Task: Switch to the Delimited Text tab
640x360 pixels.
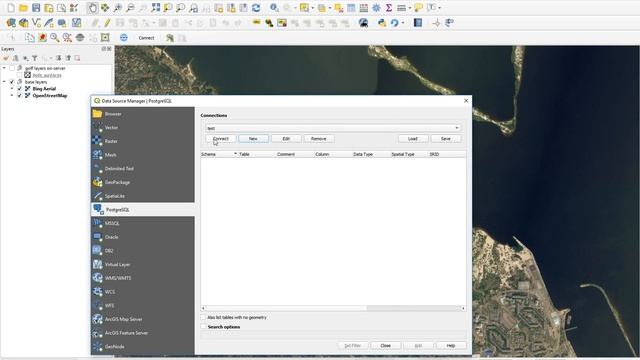Action: (x=143, y=169)
